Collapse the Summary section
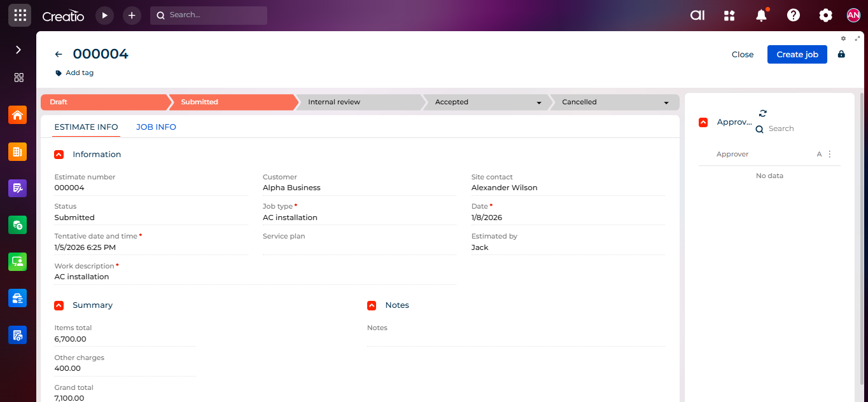This screenshot has height=402, width=868. click(x=59, y=305)
